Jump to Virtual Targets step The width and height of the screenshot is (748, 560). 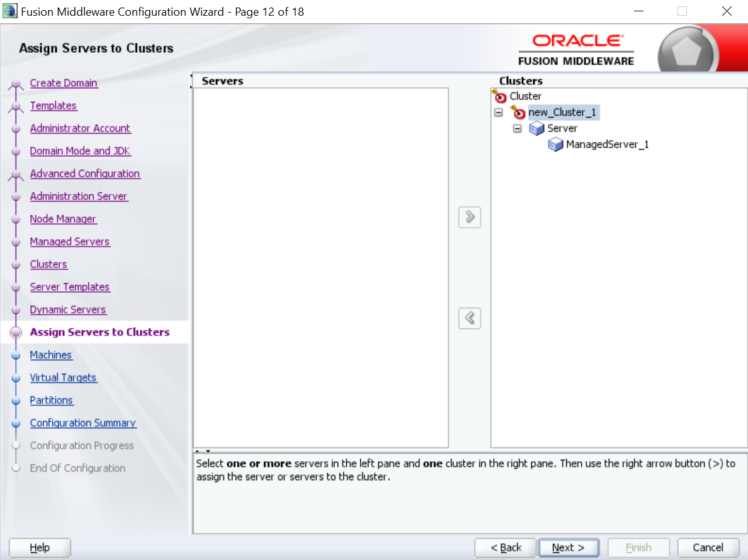[x=63, y=378]
